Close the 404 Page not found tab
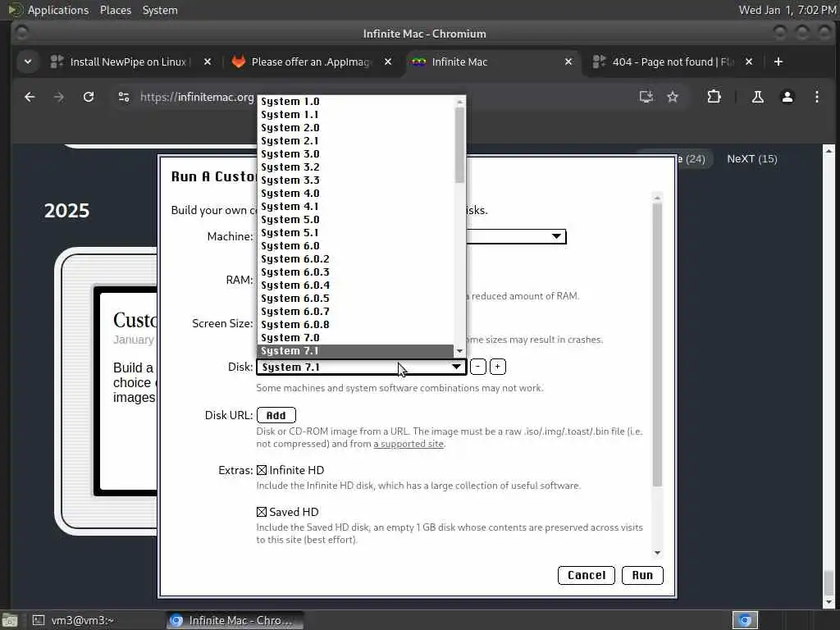The width and height of the screenshot is (840, 630). tap(749, 62)
